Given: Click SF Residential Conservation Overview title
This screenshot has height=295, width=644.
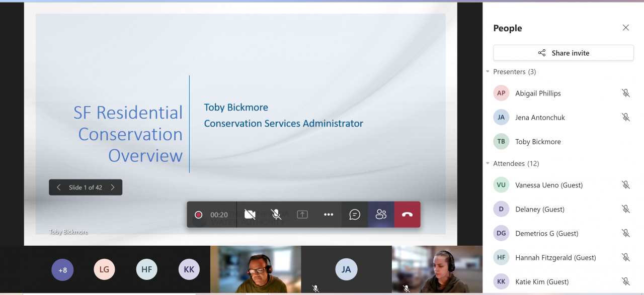Looking at the screenshot, I should (x=128, y=134).
